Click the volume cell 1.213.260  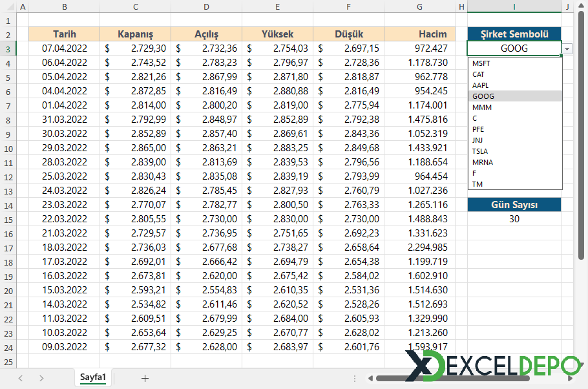pos(419,333)
